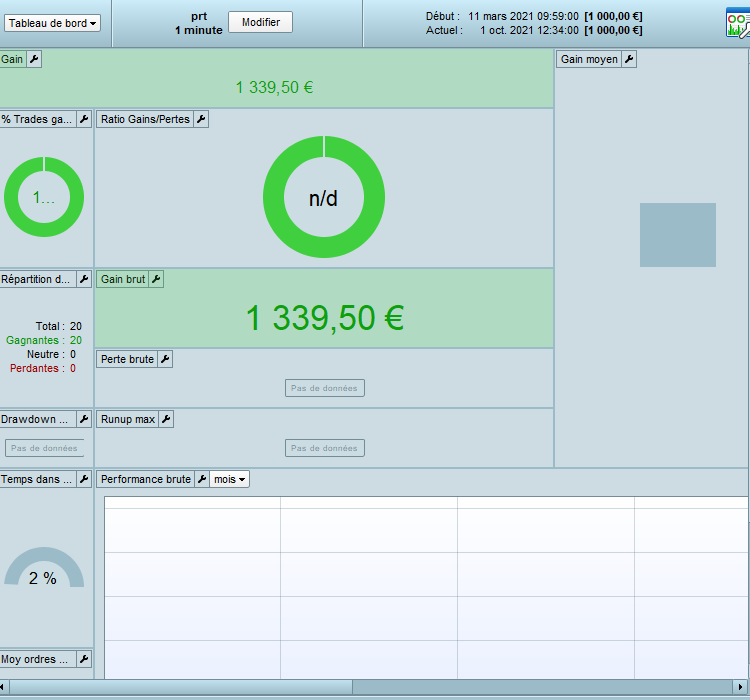This screenshot has width=750, height=700.
Task: Open wrench settings for Gain brut
Action: coord(156,279)
